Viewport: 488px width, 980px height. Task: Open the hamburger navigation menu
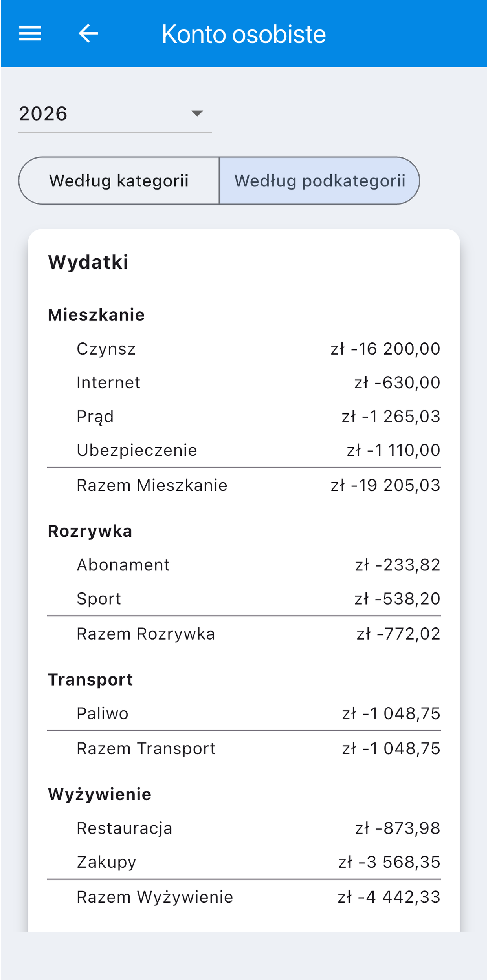click(30, 33)
